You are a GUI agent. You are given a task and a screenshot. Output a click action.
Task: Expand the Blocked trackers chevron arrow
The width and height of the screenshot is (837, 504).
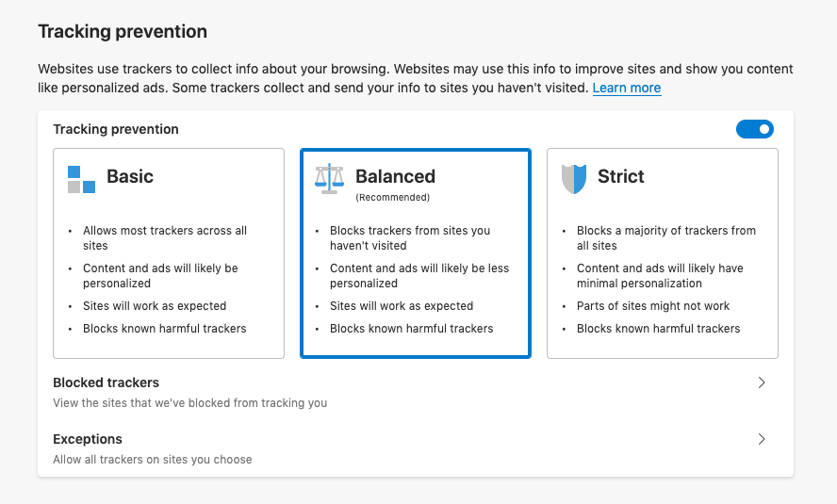(762, 382)
